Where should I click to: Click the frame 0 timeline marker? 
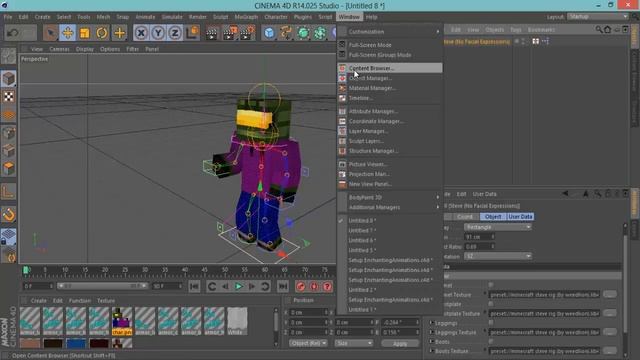[x=26, y=270]
